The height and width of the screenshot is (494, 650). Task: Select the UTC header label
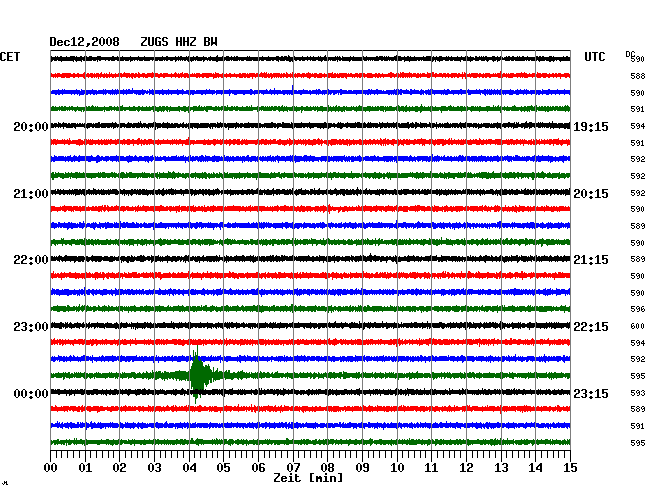pyautogui.click(x=594, y=57)
